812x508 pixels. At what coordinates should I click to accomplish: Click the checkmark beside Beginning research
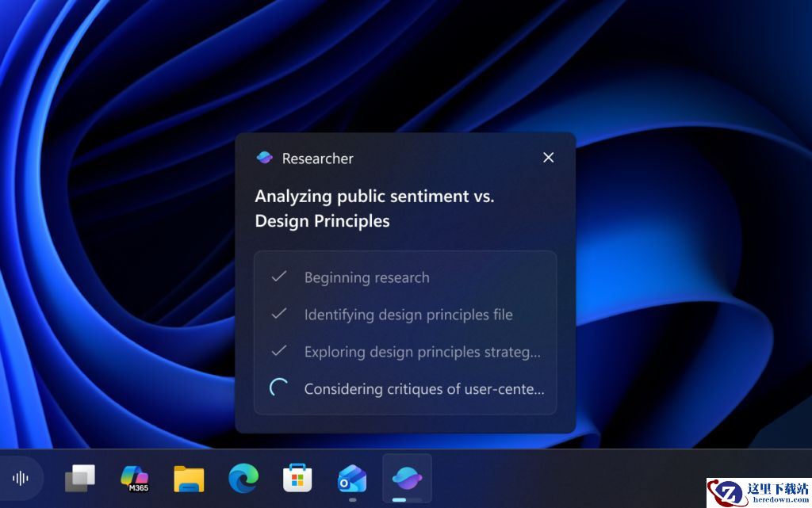point(278,277)
